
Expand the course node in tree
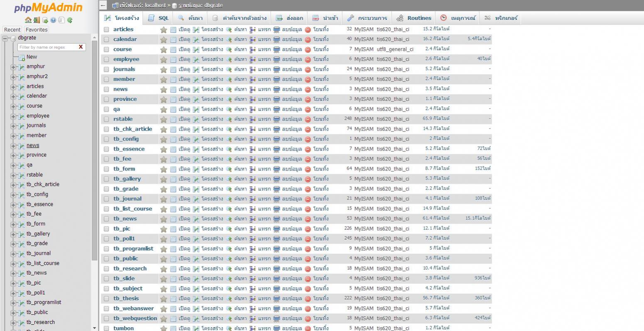[13, 106]
